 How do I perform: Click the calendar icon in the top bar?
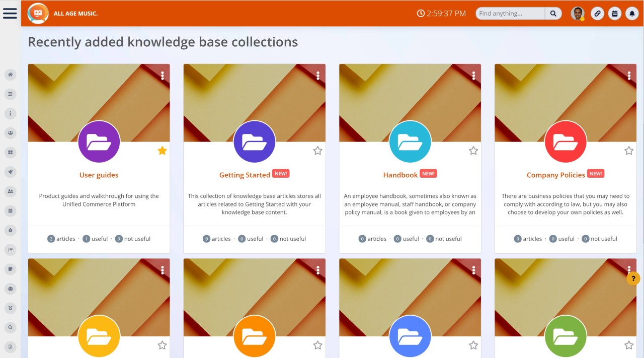point(614,14)
